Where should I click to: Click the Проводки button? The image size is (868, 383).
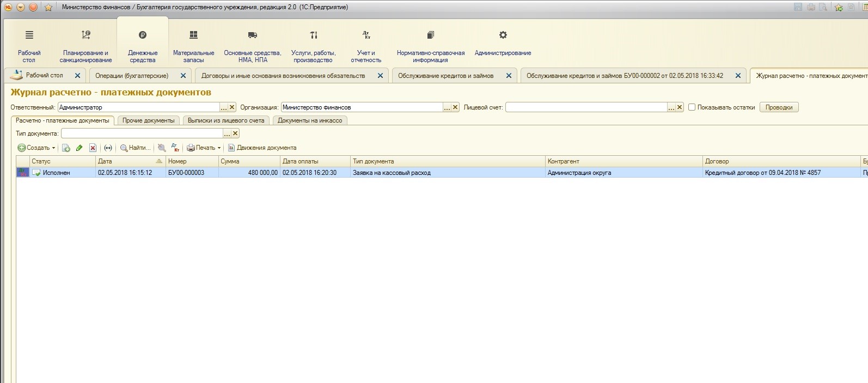779,107
